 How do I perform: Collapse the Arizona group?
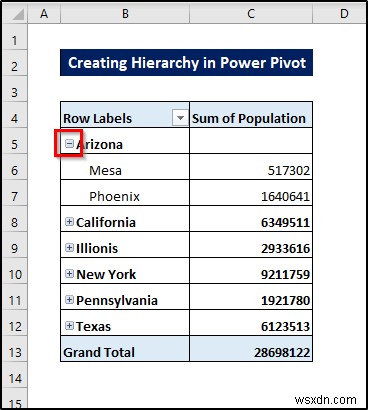(69, 144)
